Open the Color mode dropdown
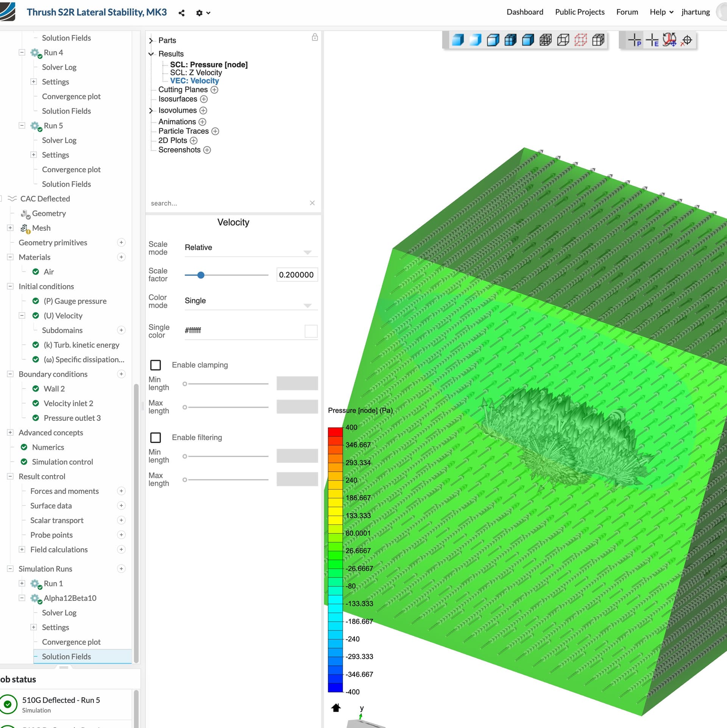The height and width of the screenshot is (728, 727). pos(251,301)
